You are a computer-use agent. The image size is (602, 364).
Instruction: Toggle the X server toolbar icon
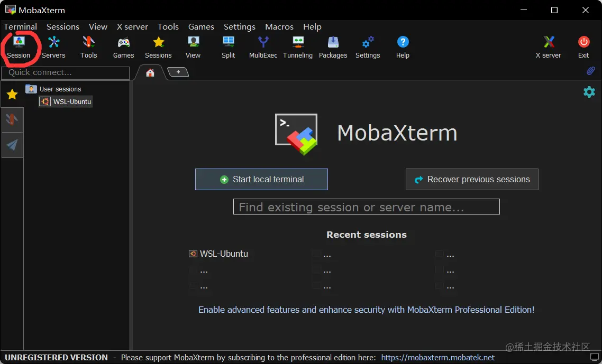[x=548, y=47]
